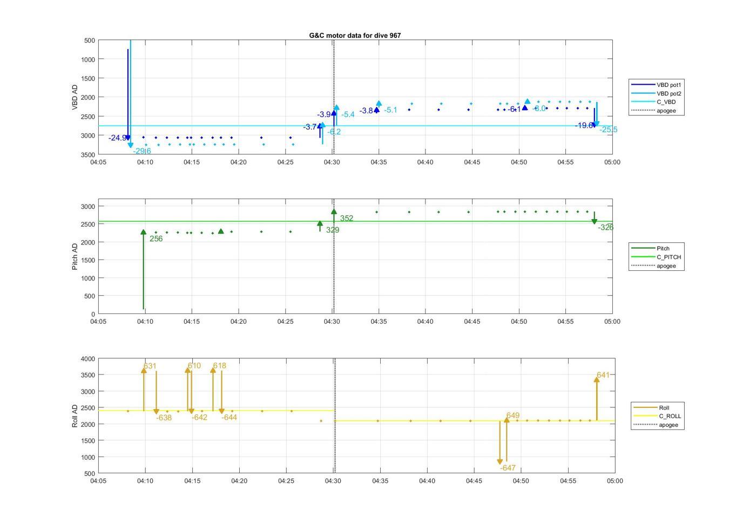Click the '-3.9' VBD data label
This screenshot has width=756, height=532.
tap(324, 114)
